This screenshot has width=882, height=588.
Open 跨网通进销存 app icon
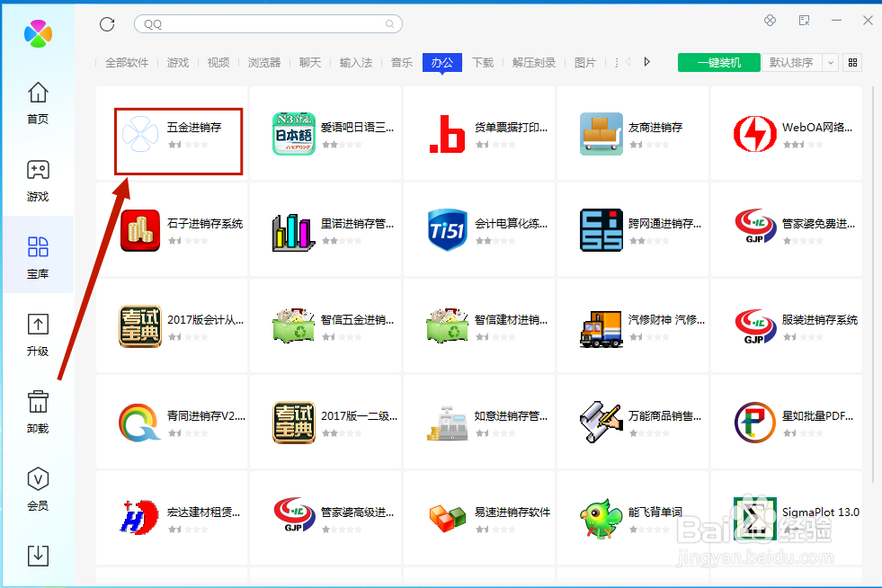pos(601,230)
